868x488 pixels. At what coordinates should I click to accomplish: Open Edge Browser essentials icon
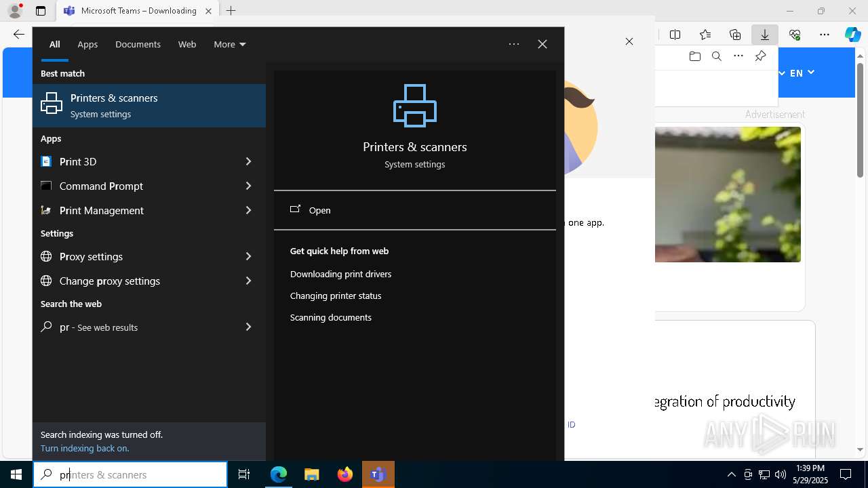coord(795,35)
